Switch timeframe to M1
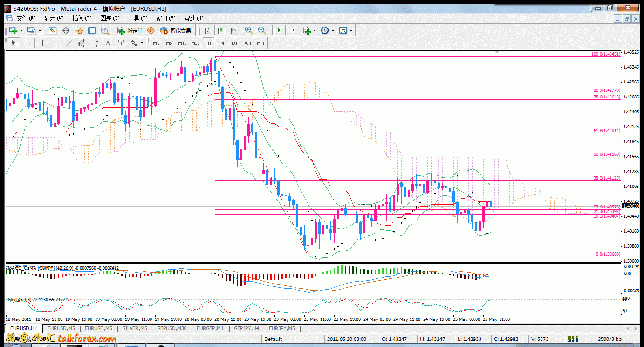The image size is (644, 347). 156,43
